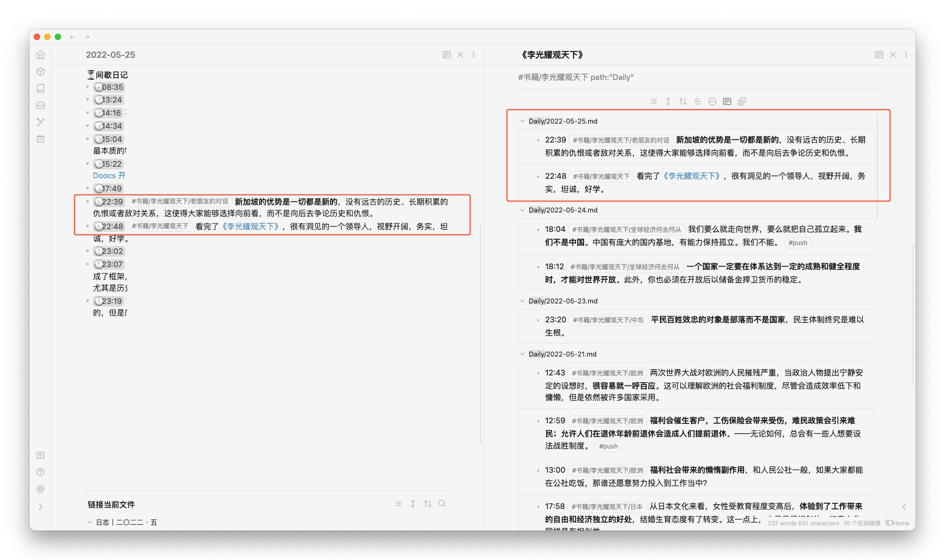Select the 17:49 diary entry
The width and height of the screenshot is (945, 560).
tap(108, 189)
